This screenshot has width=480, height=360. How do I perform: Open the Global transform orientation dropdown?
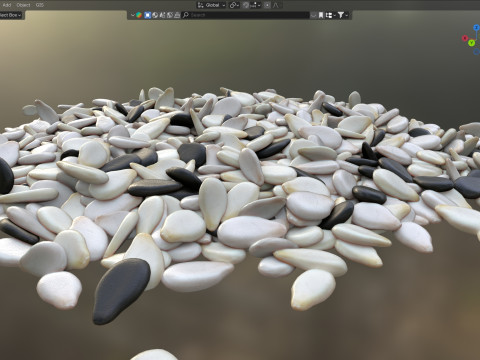point(212,5)
